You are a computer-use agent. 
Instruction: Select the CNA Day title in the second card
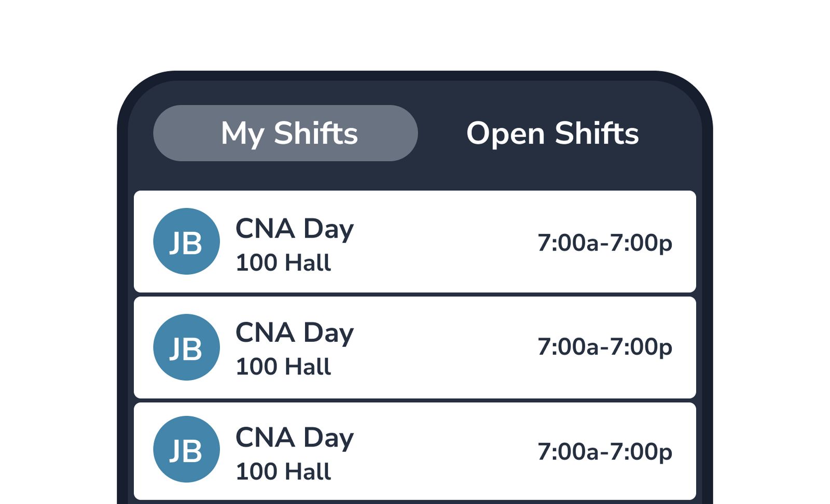click(295, 333)
